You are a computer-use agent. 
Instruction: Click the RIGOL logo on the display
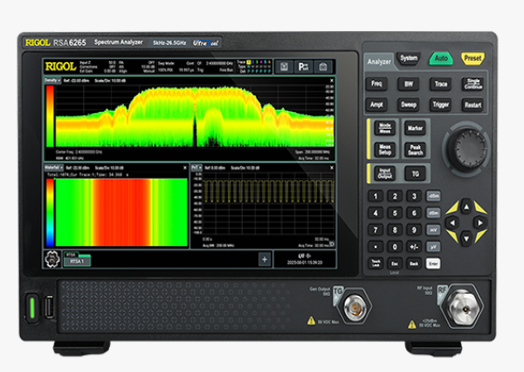[x=60, y=67]
